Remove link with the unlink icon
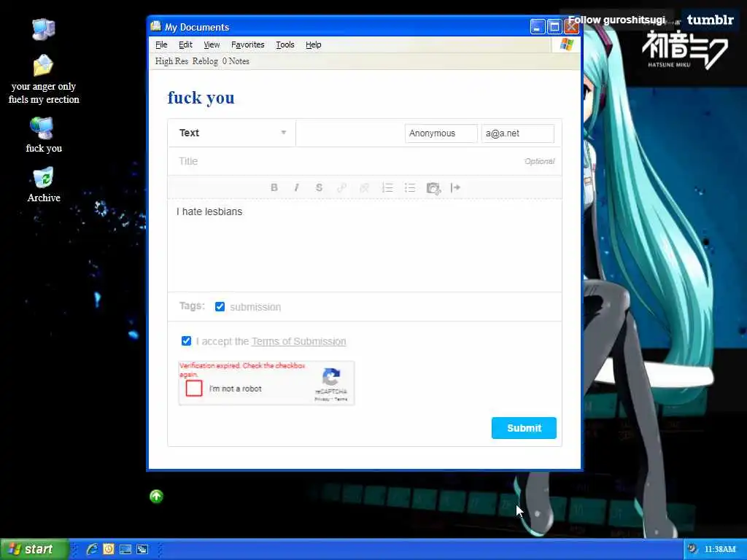Viewport: 747px width, 560px height. point(365,187)
